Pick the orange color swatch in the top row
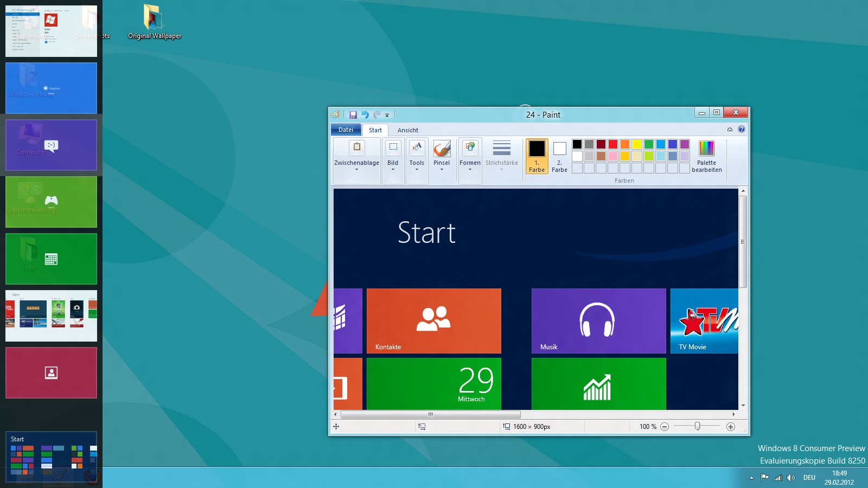 pos(625,144)
